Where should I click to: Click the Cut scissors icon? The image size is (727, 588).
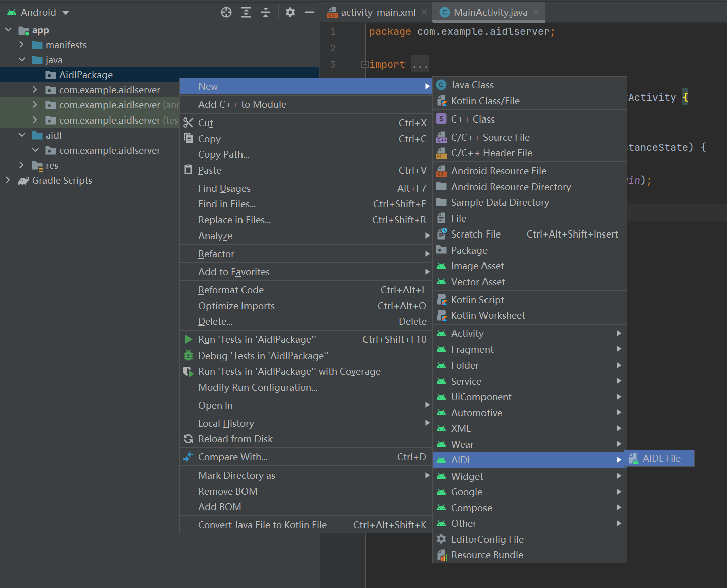pos(188,123)
